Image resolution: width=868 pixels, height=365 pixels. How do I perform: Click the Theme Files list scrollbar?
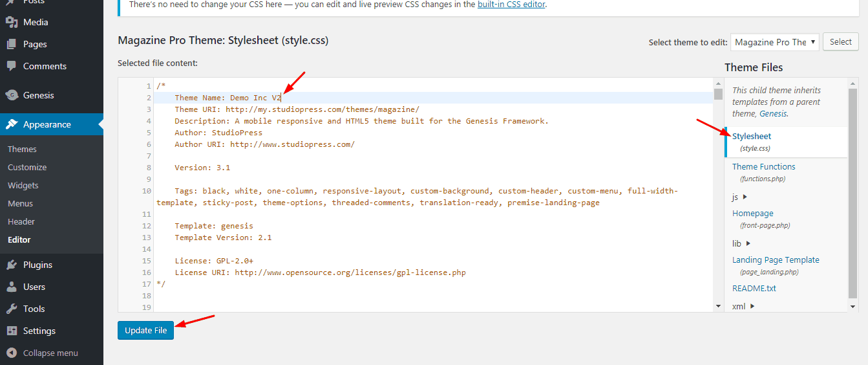[853, 194]
